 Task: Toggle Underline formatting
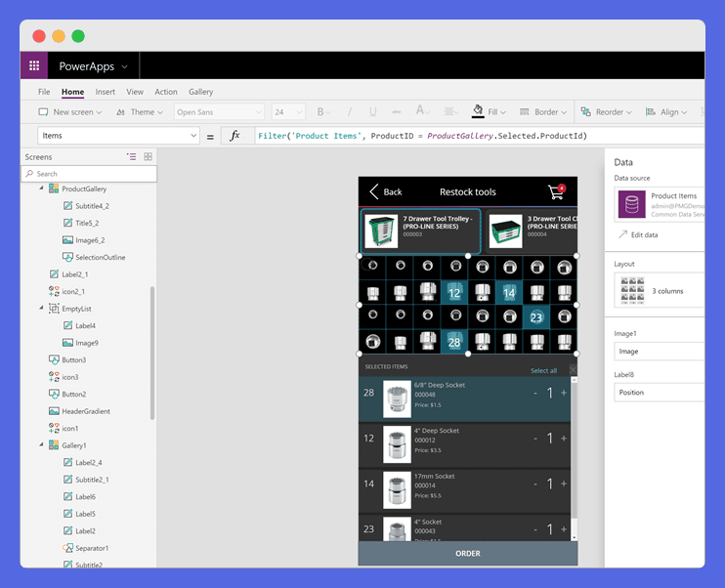tap(372, 112)
